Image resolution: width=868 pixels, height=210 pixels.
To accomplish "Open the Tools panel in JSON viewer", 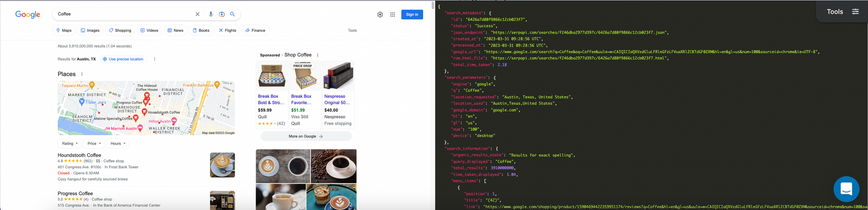I will pyautogui.click(x=835, y=12).
